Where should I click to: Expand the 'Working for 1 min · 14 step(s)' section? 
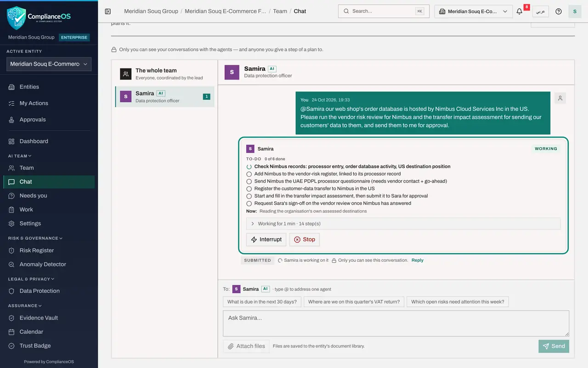point(403,224)
